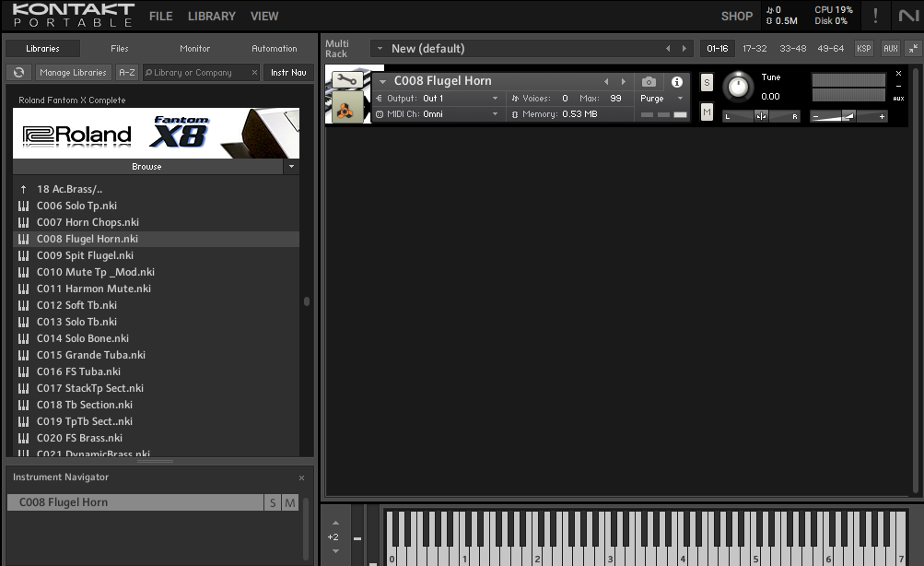Open the AUX routing from instrument header
This screenshot has width=924, height=566.
898,99
